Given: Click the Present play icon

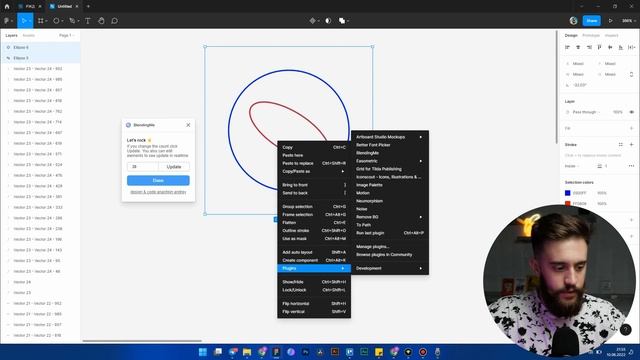Looking at the screenshot, I should tap(611, 21).
